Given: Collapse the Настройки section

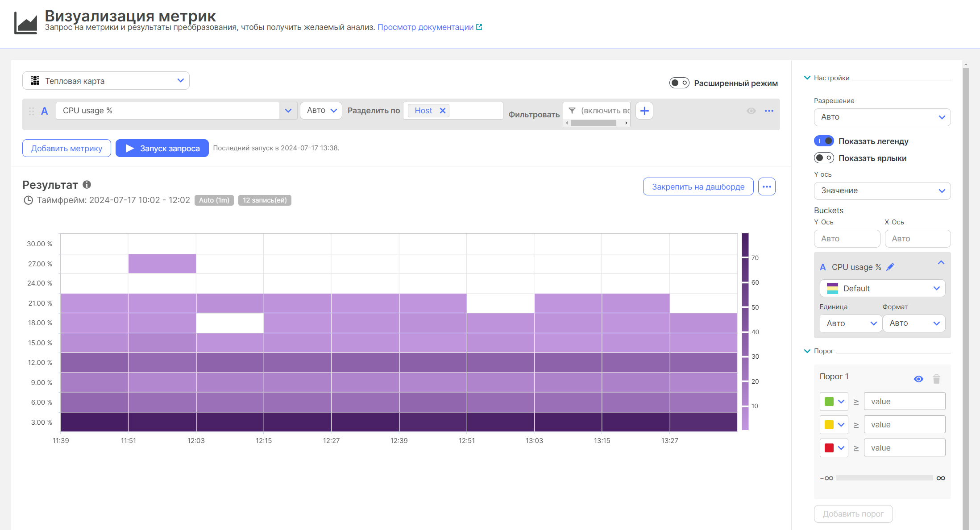Looking at the screenshot, I should (807, 78).
